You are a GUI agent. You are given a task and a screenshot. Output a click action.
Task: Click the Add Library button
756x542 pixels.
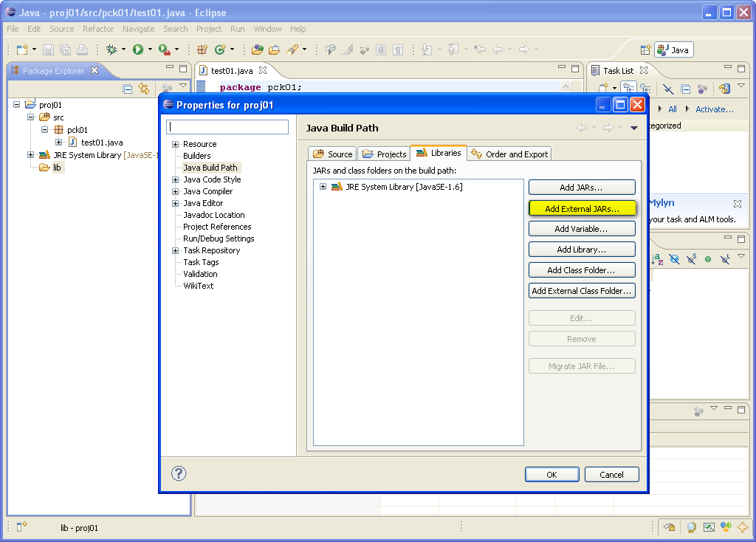(582, 250)
